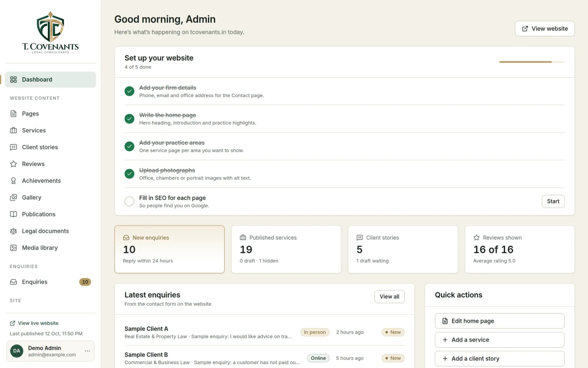The width and height of the screenshot is (588, 368).
Task: Click the Online tag on Sample Client B
Action: pos(318,358)
